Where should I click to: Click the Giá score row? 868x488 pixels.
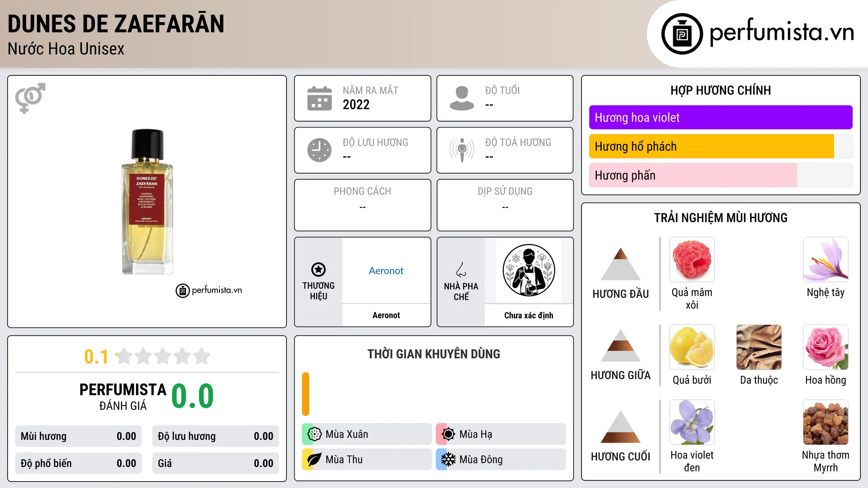pos(216,463)
